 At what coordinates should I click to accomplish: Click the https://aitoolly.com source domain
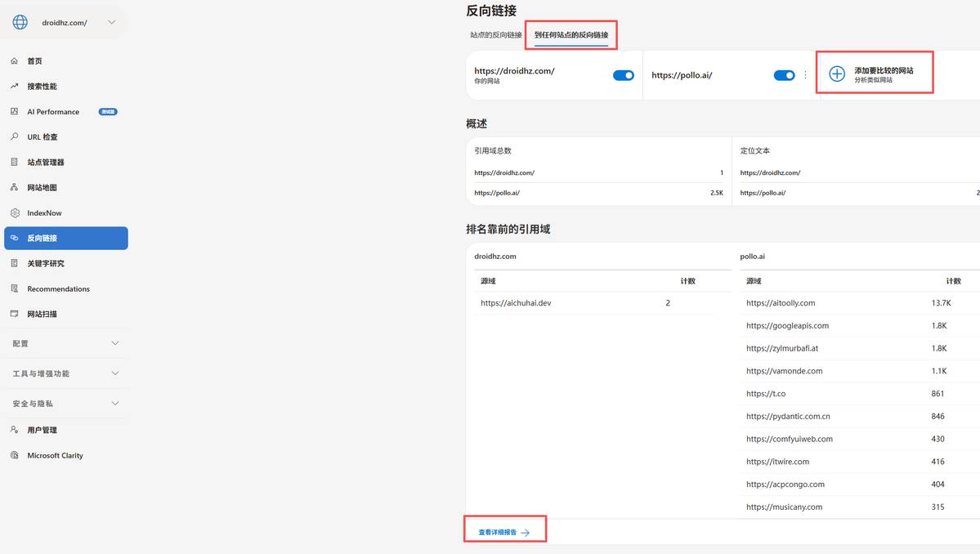tap(781, 303)
